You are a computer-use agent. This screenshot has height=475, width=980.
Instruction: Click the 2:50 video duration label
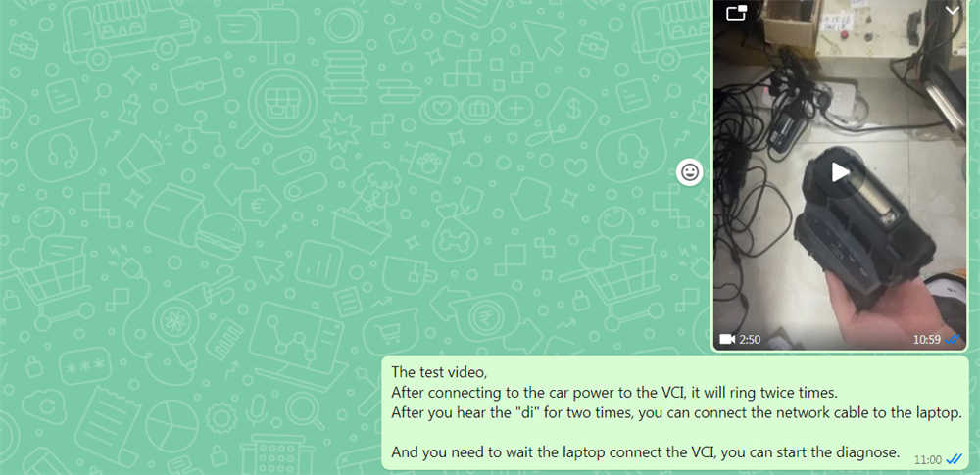[750, 340]
